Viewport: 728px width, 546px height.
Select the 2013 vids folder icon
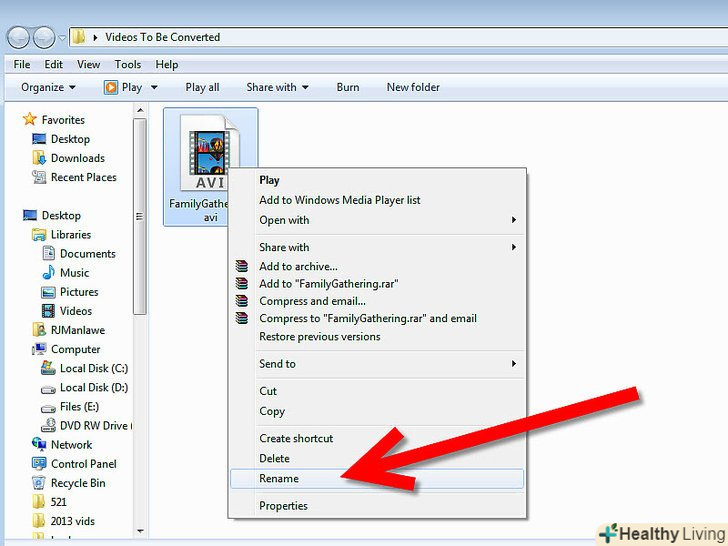(39, 521)
